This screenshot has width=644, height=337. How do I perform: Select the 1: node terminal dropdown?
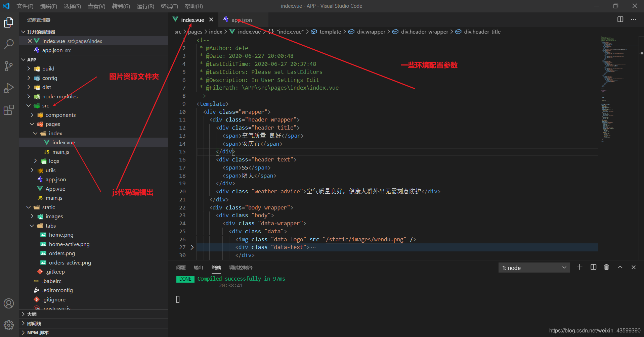pyautogui.click(x=534, y=268)
